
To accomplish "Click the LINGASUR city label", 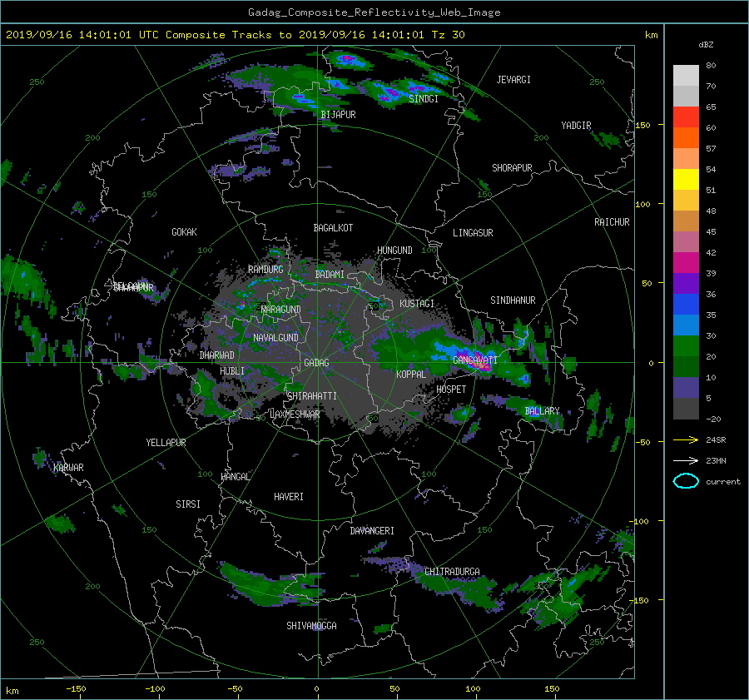I will tap(473, 233).
